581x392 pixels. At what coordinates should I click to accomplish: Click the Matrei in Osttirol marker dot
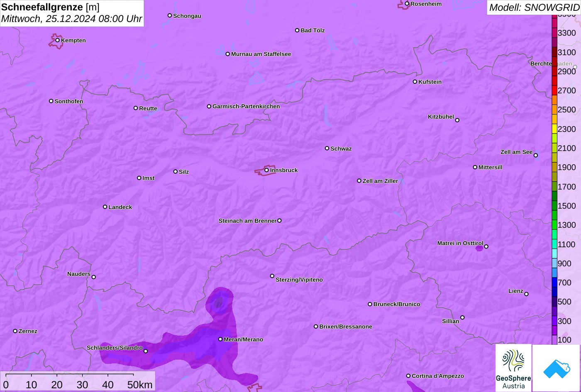(486, 246)
